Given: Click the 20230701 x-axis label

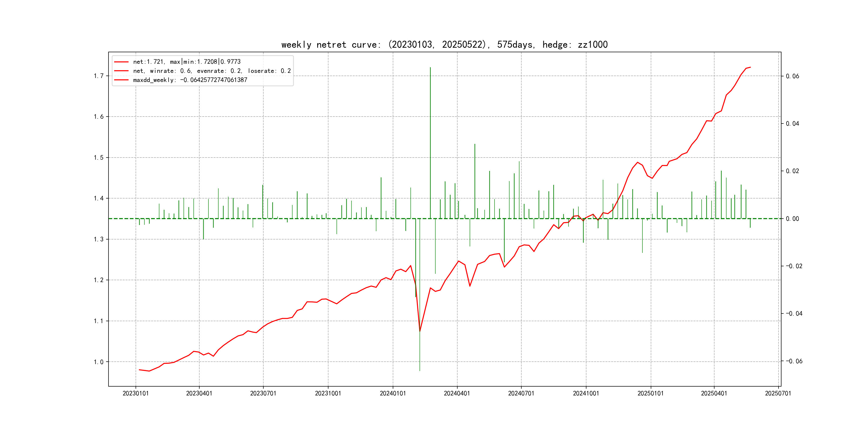Looking at the screenshot, I should point(263,393).
